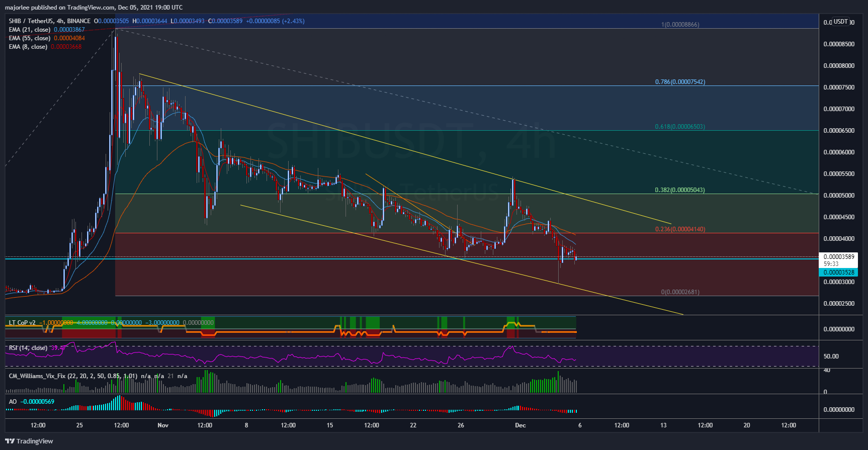Click the 0.00005000 price axis label
Screen dimensions: 868x450
click(x=839, y=196)
